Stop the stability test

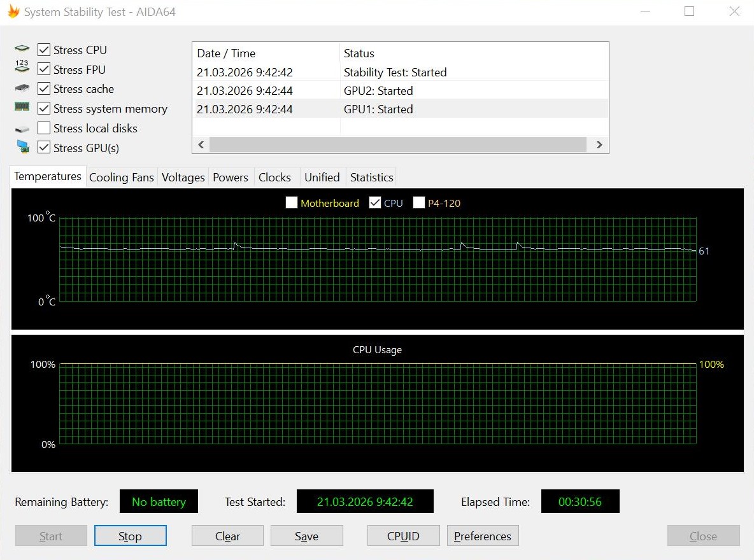click(131, 535)
